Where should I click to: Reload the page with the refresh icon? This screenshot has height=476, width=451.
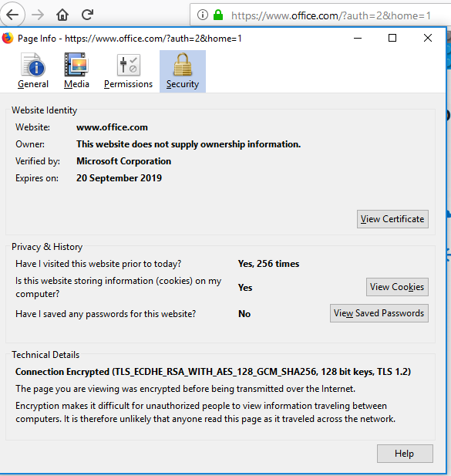87,14
